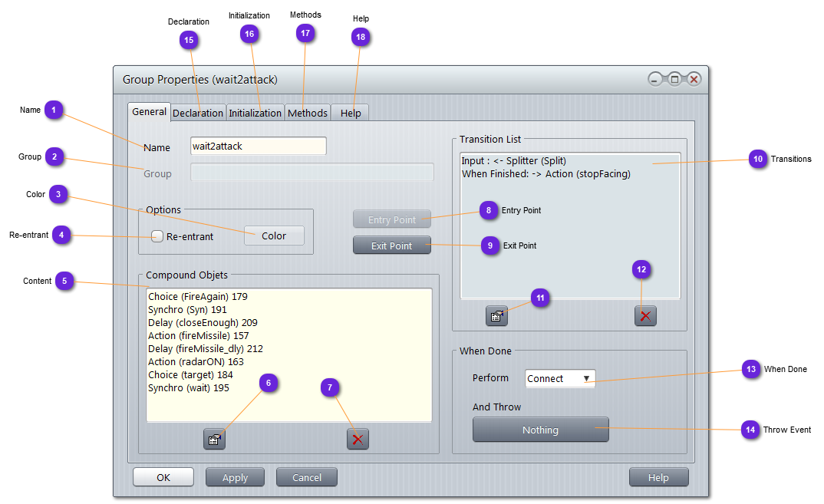The width and height of the screenshot is (824, 504).
Task: Maximize the Group Properties window
Action: 674,79
